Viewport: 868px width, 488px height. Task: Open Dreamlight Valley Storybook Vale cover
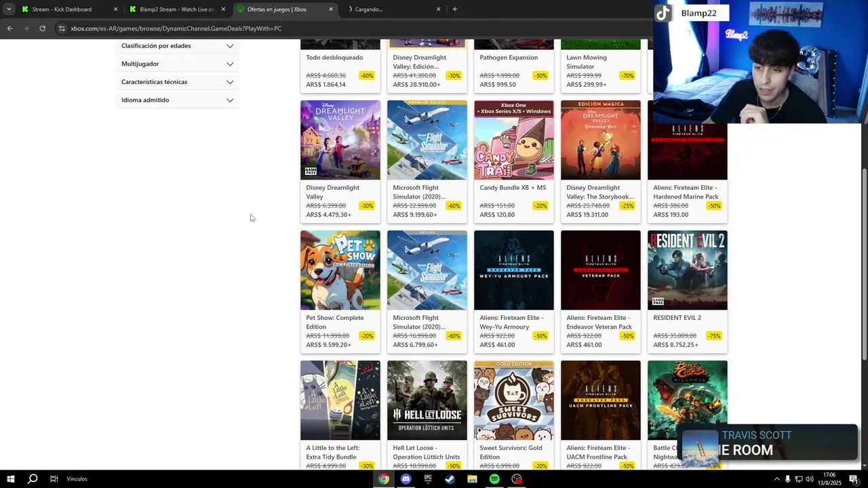(601, 140)
